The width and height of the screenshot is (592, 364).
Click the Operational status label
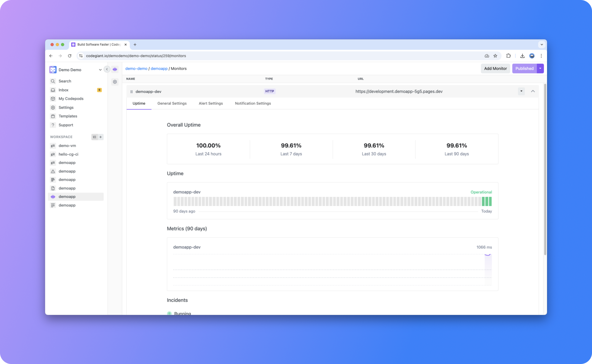[x=481, y=192]
